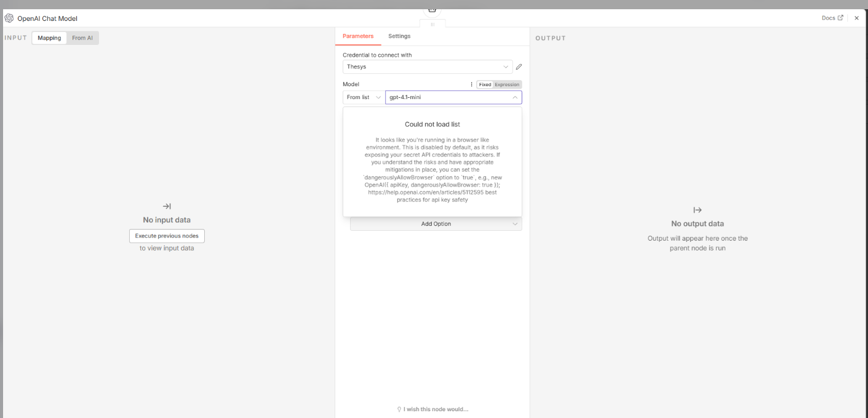Set Model field mode to Expression

tap(508, 84)
